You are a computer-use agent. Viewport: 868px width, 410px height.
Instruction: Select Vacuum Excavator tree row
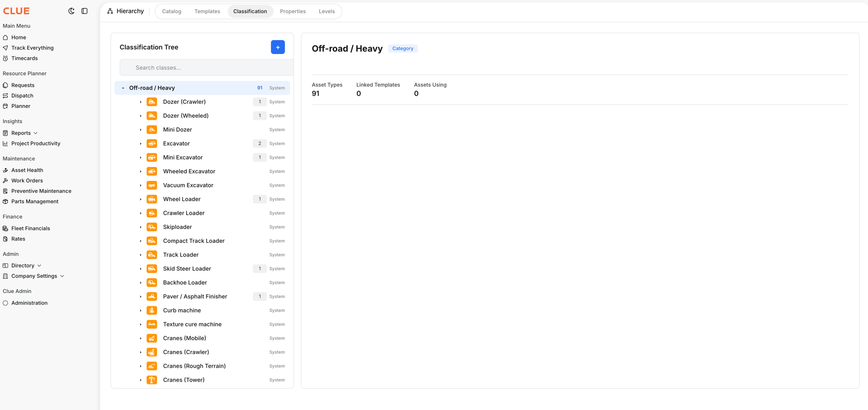(x=202, y=185)
